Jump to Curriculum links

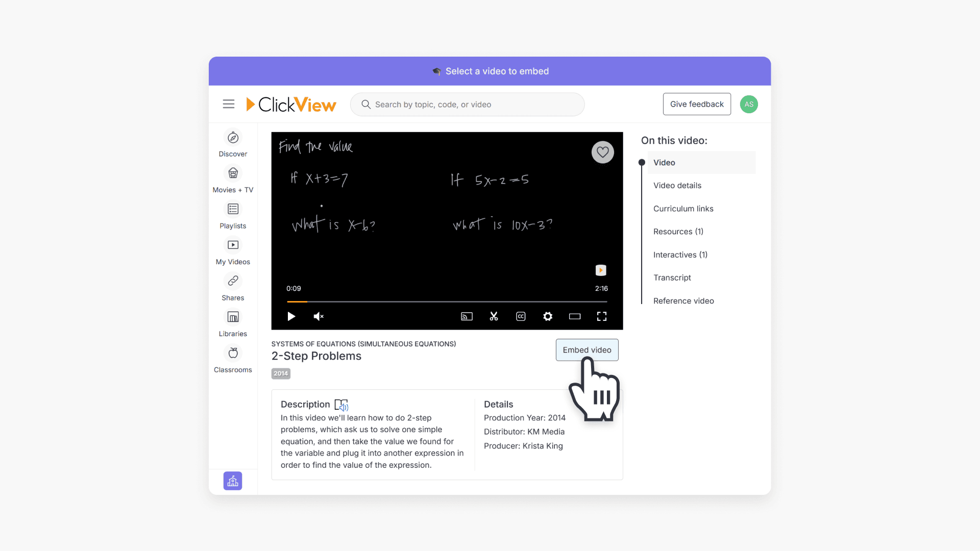coord(683,209)
